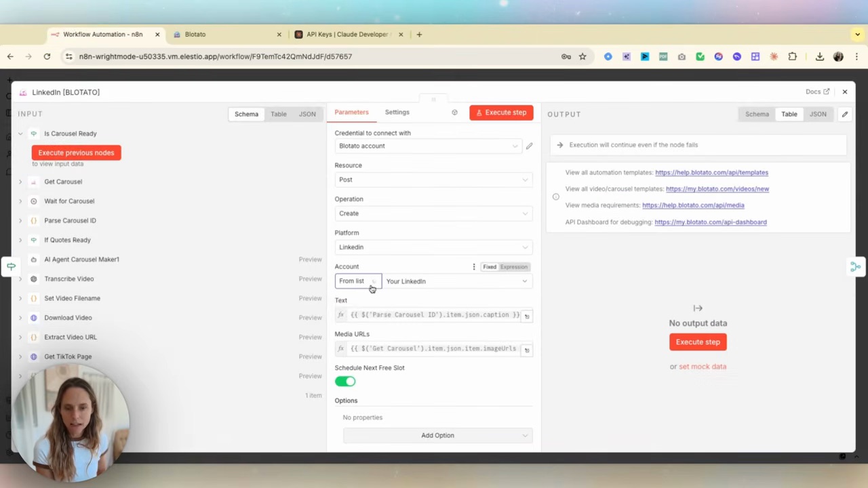The width and height of the screenshot is (868, 488).
Task: Click the Wait for Carousel clock icon
Action: pos(33,201)
